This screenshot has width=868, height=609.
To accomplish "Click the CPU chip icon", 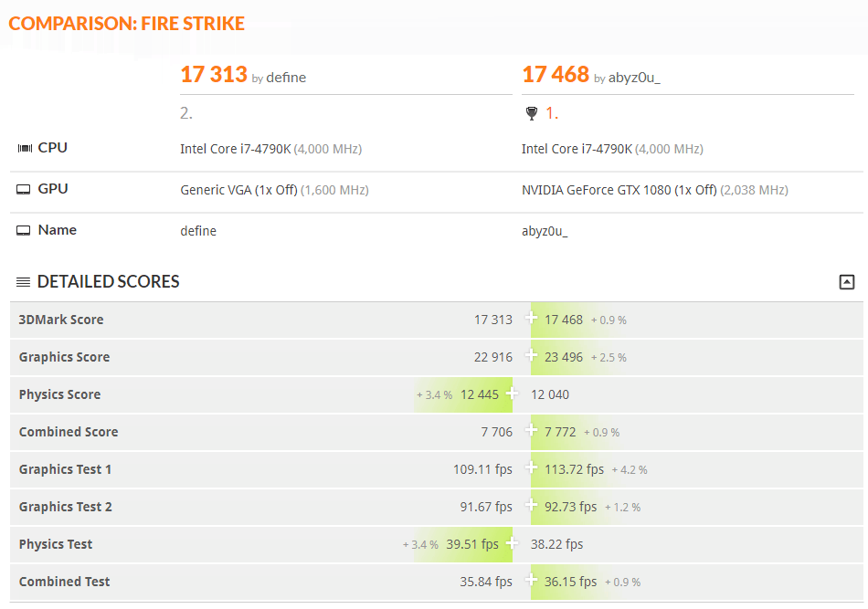I will point(25,148).
